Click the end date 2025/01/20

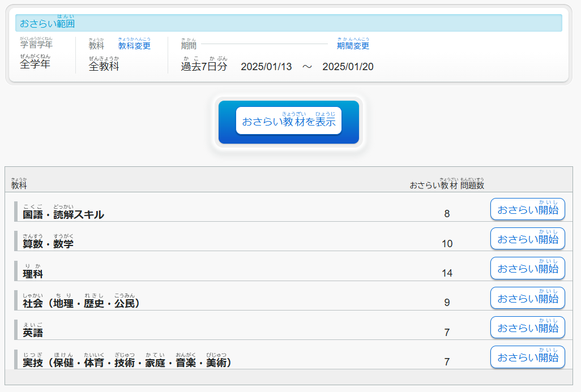[348, 67]
